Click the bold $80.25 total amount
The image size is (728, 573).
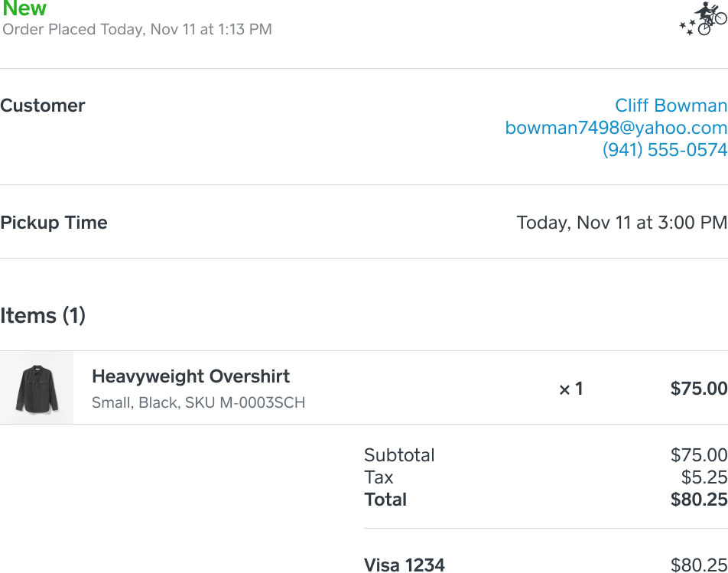(x=698, y=500)
